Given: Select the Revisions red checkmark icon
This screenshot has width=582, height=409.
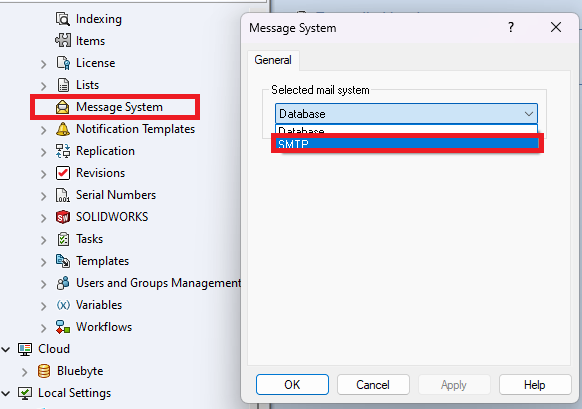Looking at the screenshot, I should pos(63,173).
